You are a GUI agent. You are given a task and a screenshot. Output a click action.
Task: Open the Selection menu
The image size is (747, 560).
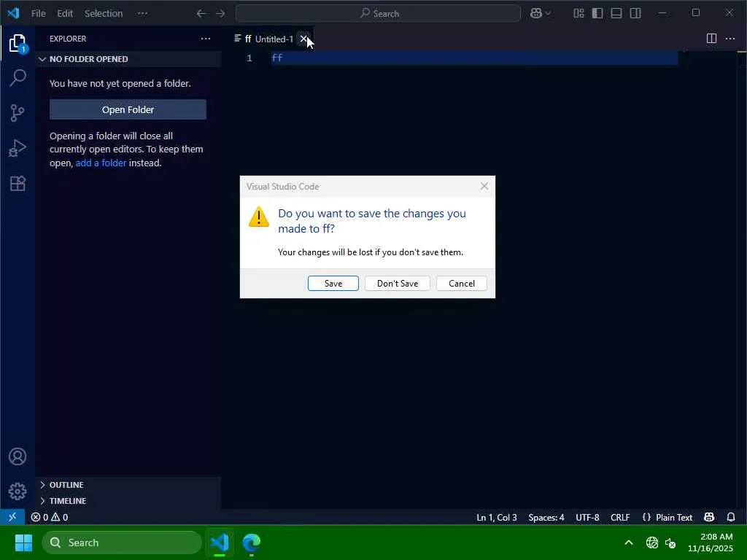click(104, 13)
